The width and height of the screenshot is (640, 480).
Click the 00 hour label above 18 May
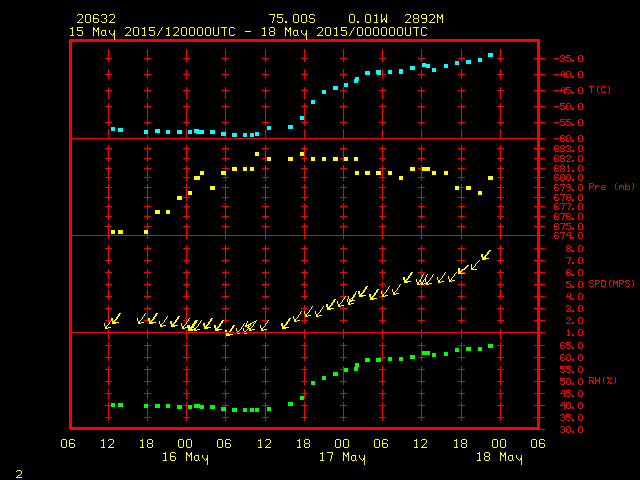click(x=499, y=444)
